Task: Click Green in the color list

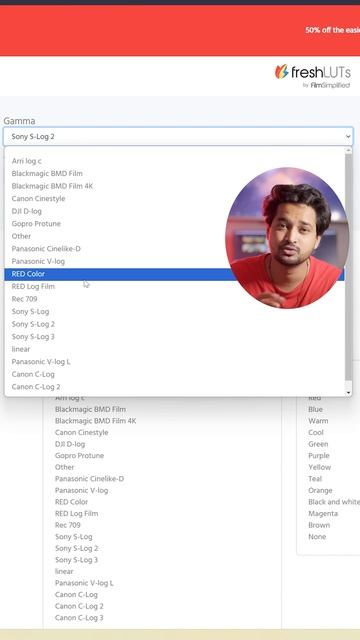Action: coord(318,444)
